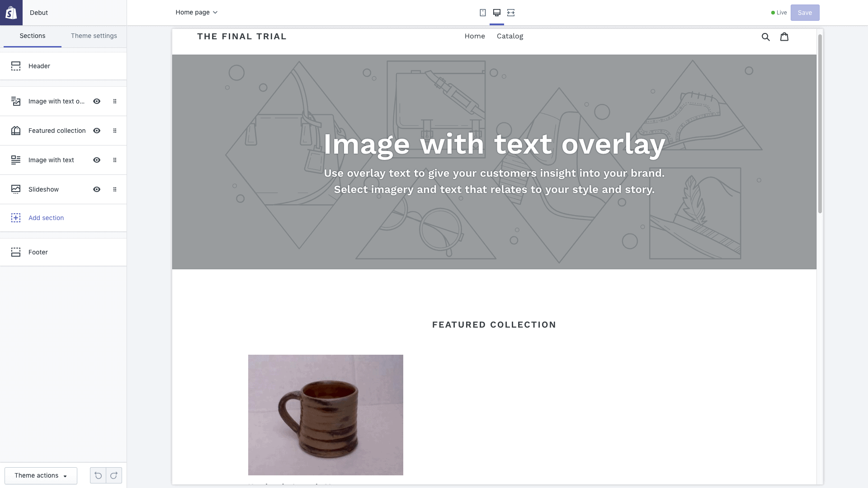Click the Slideshow section icon
This screenshot has height=488, width=868.
click(x=16, y=189)
